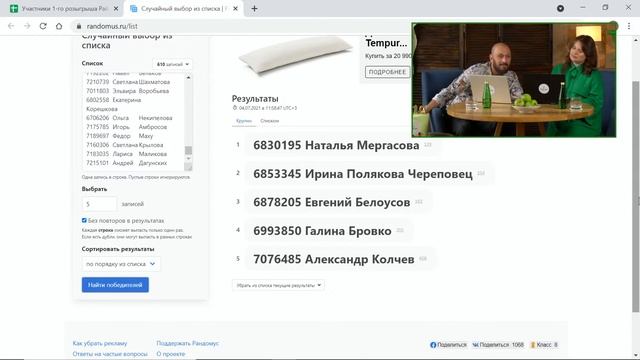Click the 'Найти победителей' button
Viewport: 640px width, 360px height.
(x=115, y=285)
